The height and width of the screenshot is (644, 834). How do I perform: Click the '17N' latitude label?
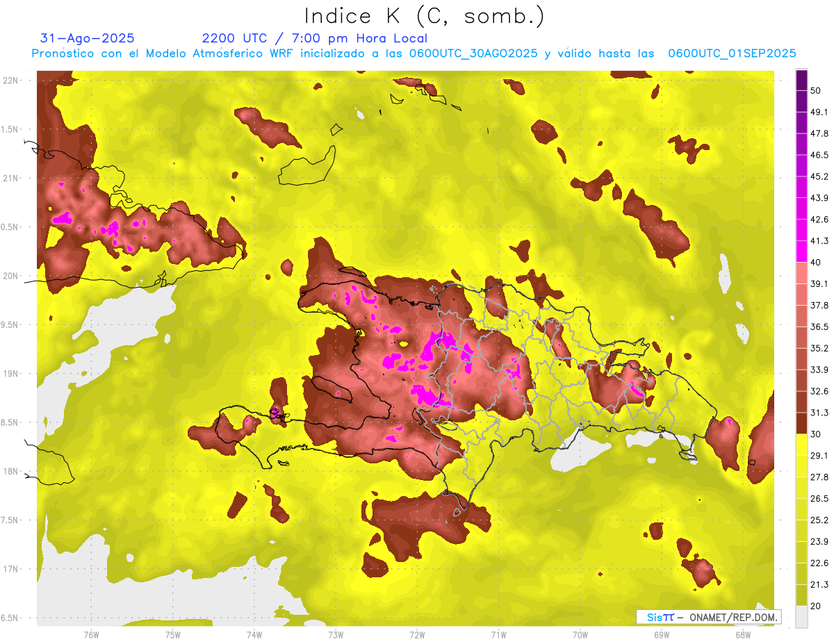[x=11, y=569]
